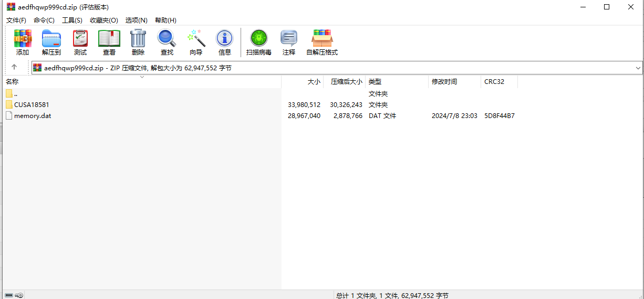Click the 注释 (Comment) toolbar icon
Screen dimensions: 644x299
point(289,38)
